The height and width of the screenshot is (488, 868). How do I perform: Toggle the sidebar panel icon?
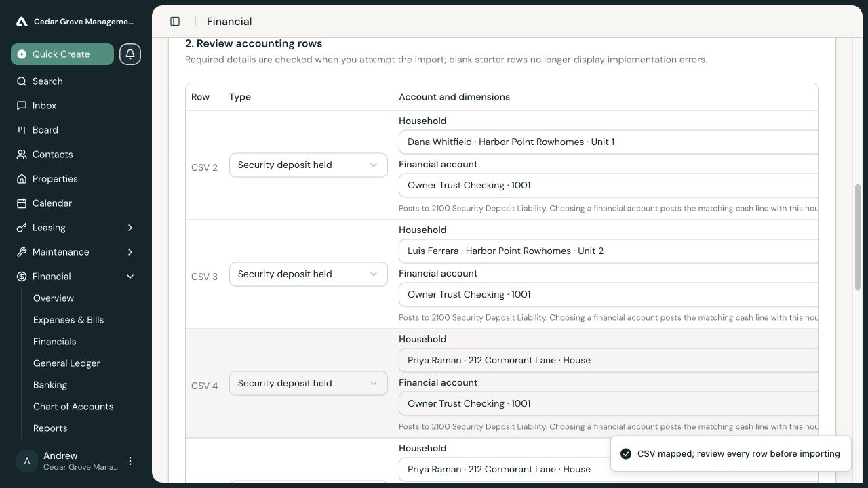(x=175, y=22)
